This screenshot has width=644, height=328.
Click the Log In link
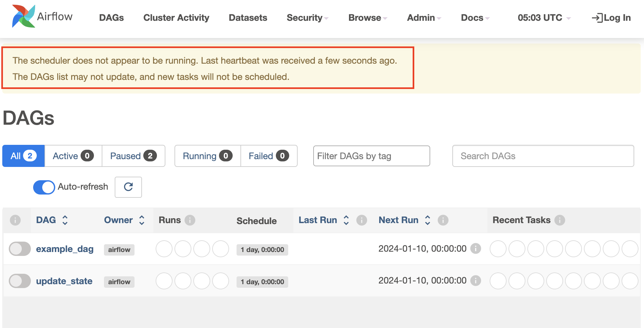pos(611,18)
